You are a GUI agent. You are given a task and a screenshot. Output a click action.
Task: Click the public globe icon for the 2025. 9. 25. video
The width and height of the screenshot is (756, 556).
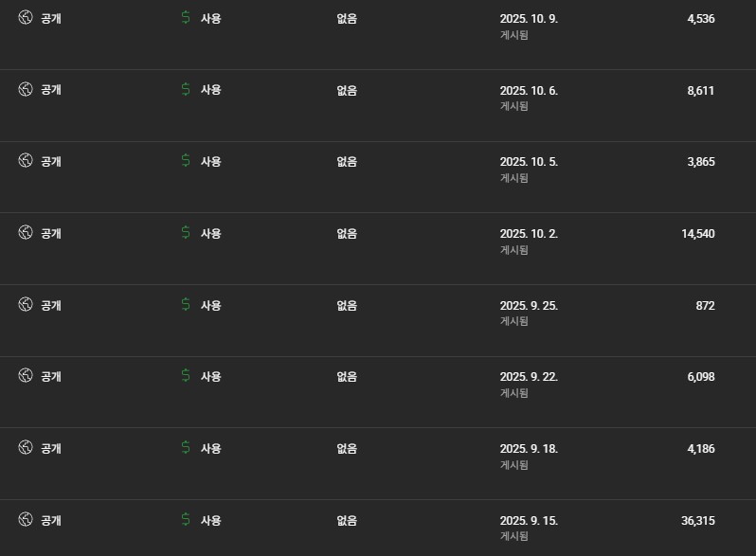tap(26, 305)
